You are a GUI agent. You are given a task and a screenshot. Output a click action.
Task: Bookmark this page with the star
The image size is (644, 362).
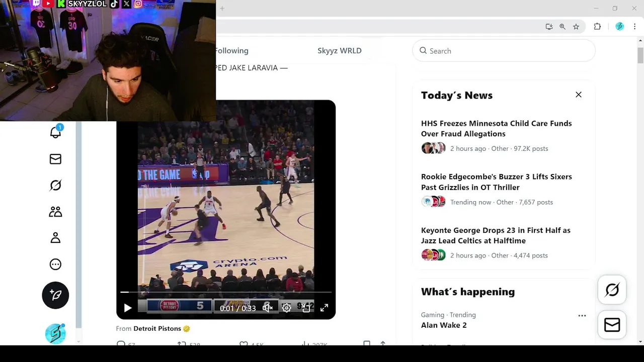(576, 27)
